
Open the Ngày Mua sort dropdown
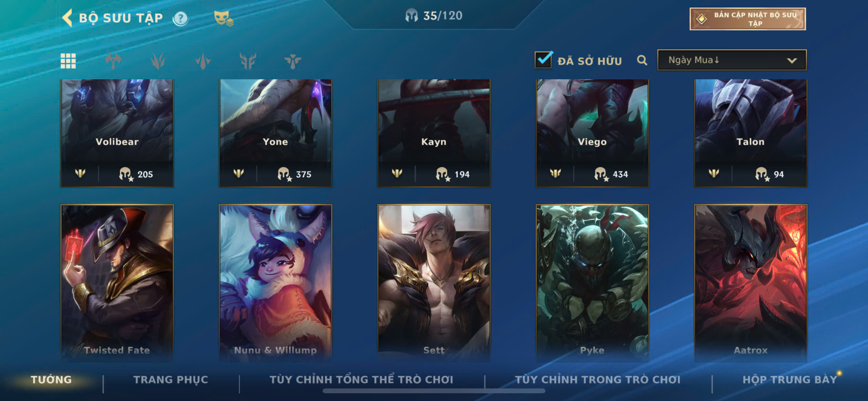point(731,60)
